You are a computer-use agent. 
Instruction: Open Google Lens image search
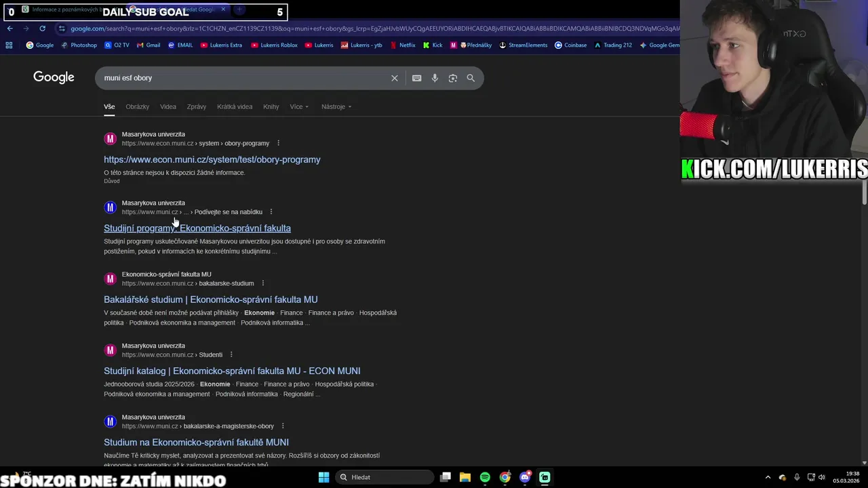(x=453, y=78)
